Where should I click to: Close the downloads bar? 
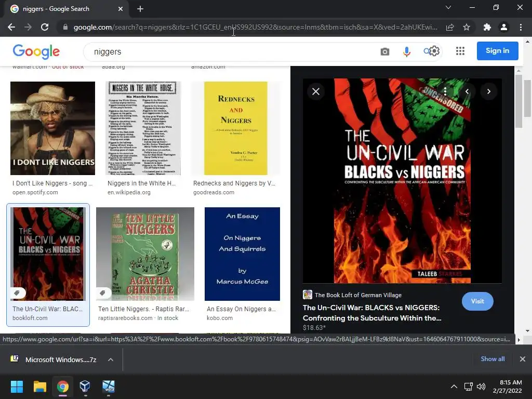(523, 359)
